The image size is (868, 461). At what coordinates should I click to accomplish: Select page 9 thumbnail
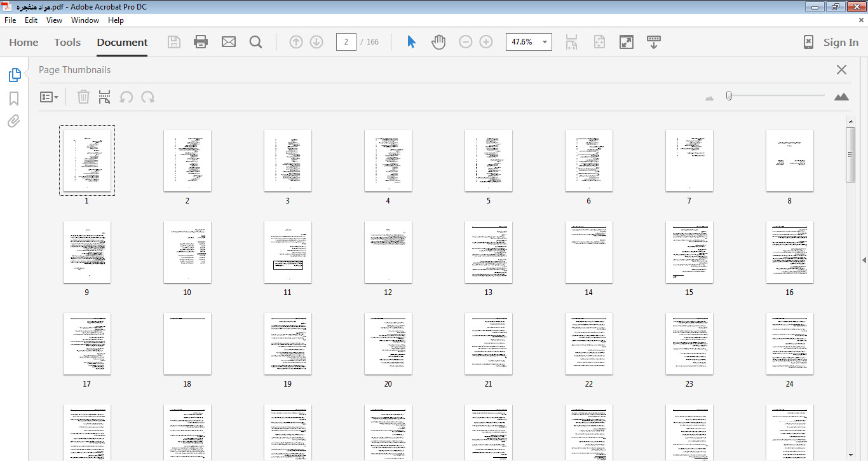coord(87,252)
